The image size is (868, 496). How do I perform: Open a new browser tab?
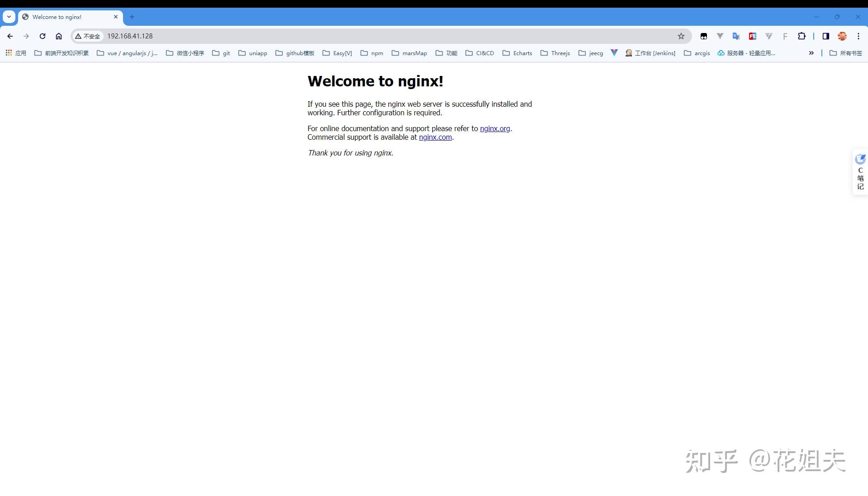point(132,17)
